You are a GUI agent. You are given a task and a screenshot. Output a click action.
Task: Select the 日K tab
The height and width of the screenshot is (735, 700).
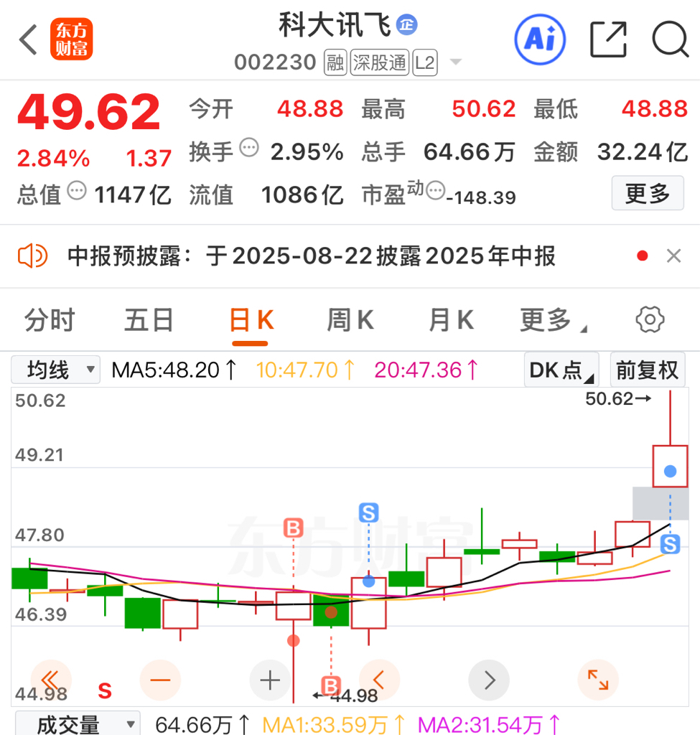[x=251, y=320]
